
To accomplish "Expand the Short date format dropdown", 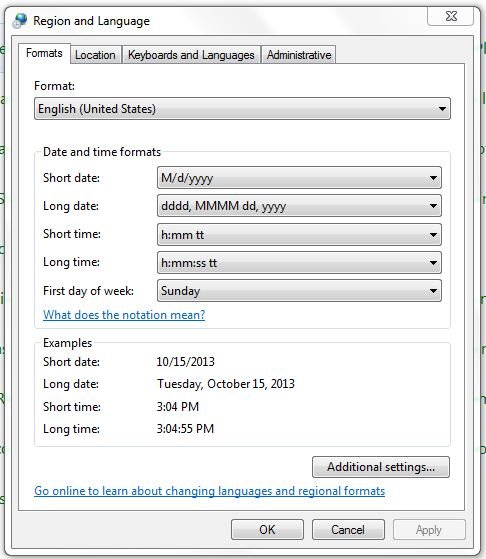I will [299, 178].
